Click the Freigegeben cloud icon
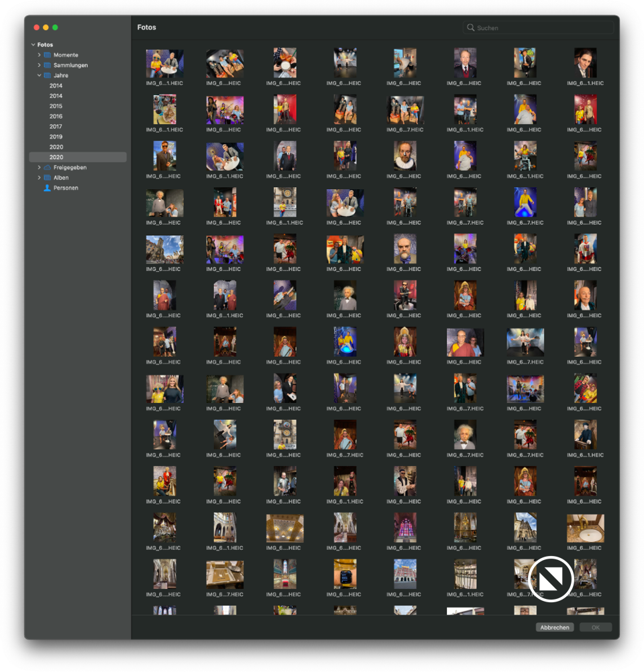Screen dimensions: 644x672 point(47,168)
